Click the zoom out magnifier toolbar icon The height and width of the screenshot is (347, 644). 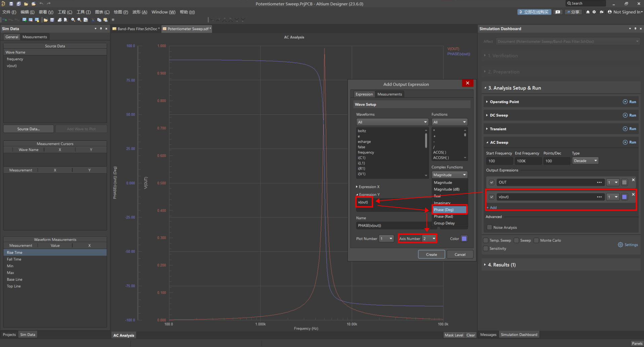point(79,20)
